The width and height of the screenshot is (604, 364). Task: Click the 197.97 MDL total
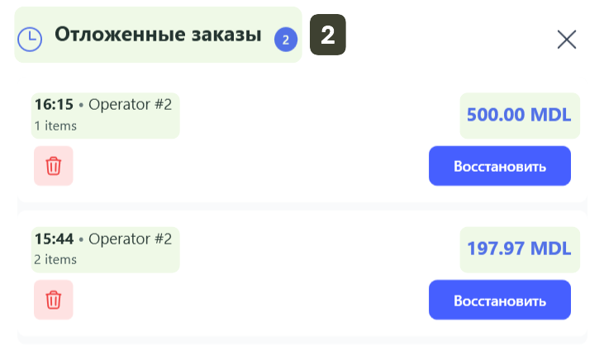[519, 248]
